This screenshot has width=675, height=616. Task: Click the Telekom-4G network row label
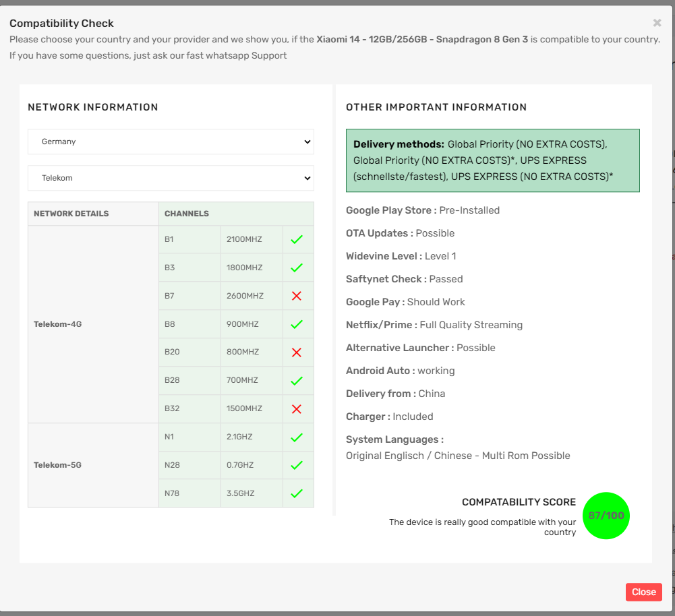pyautogui.click(x=58, y=324)
